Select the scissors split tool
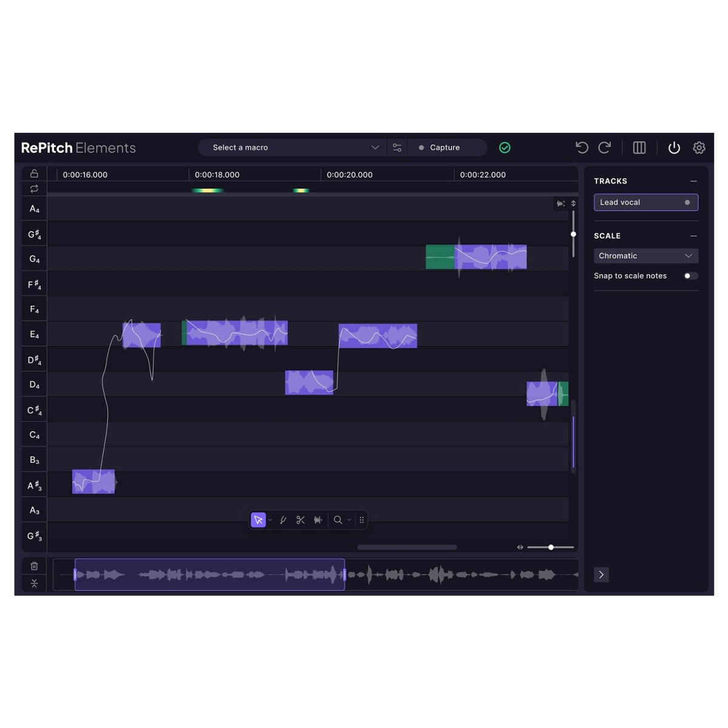728x728 pixels. [300, 520]
